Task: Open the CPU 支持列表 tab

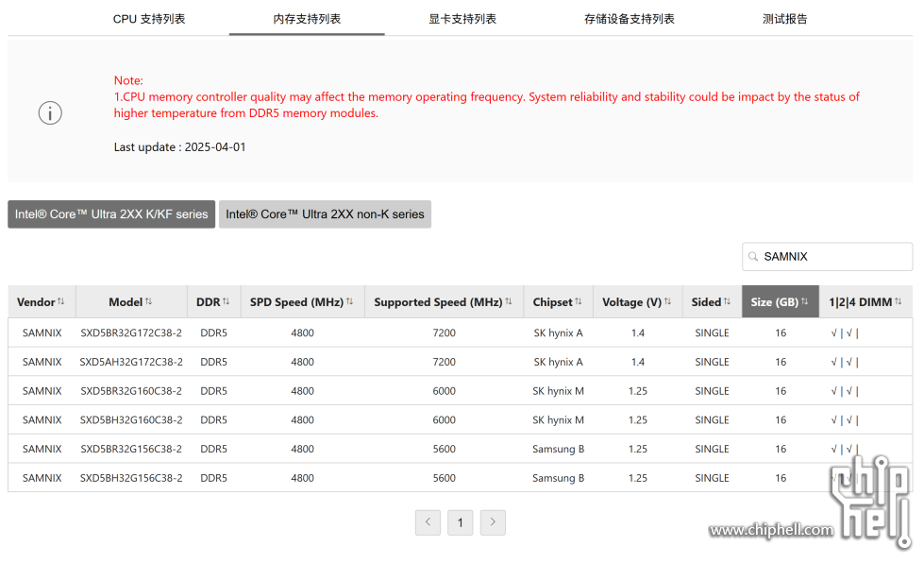Action: [x=149, y=19]
